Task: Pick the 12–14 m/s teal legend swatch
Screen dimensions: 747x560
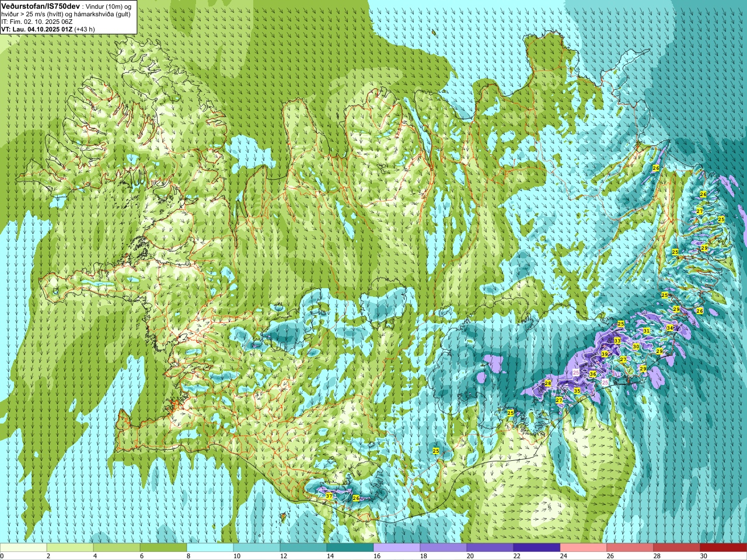Action: [303, 548]
